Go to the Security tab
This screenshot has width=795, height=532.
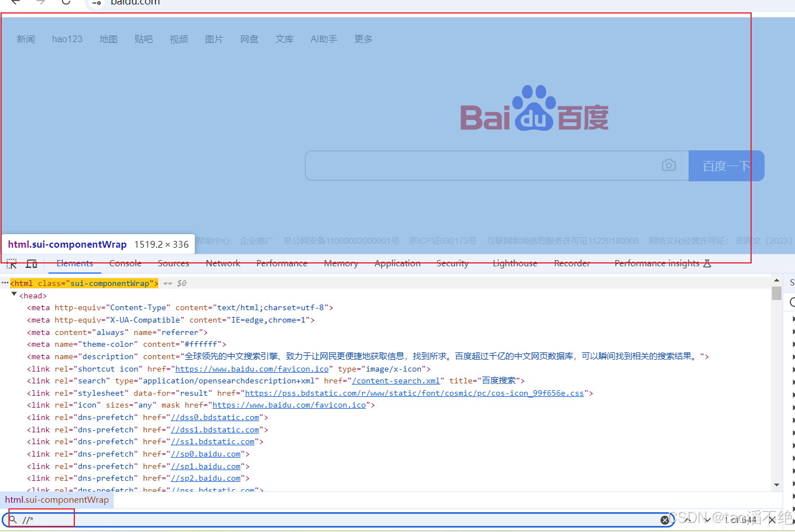pos(453,263)
